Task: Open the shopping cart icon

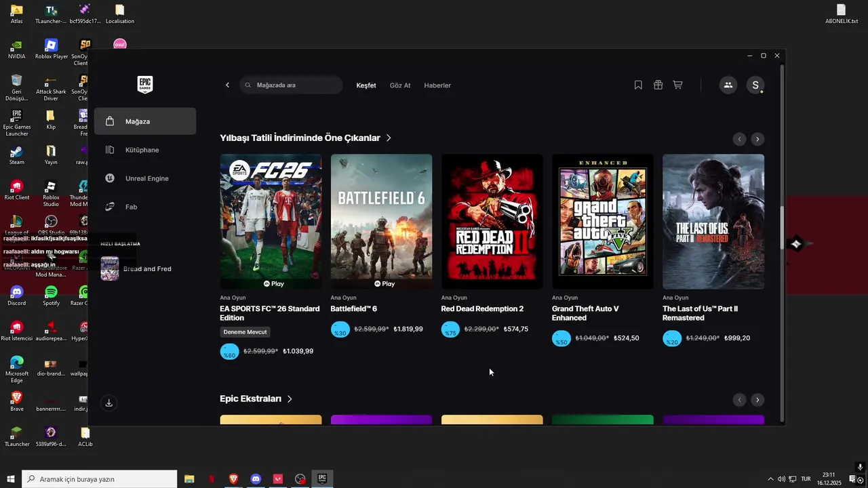Action: 677,85
